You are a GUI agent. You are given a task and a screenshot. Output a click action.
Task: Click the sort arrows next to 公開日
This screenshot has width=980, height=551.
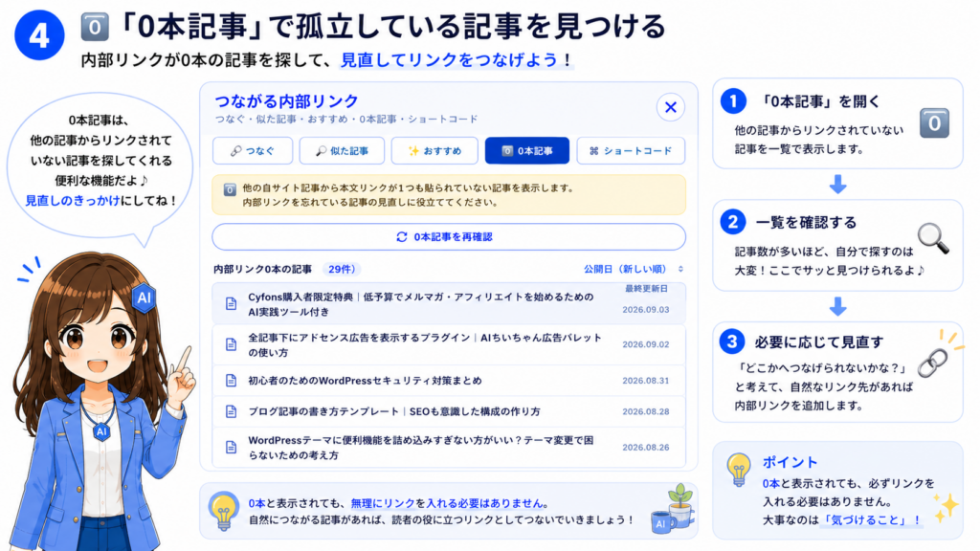pyautogui.click(x=680, y=269)
